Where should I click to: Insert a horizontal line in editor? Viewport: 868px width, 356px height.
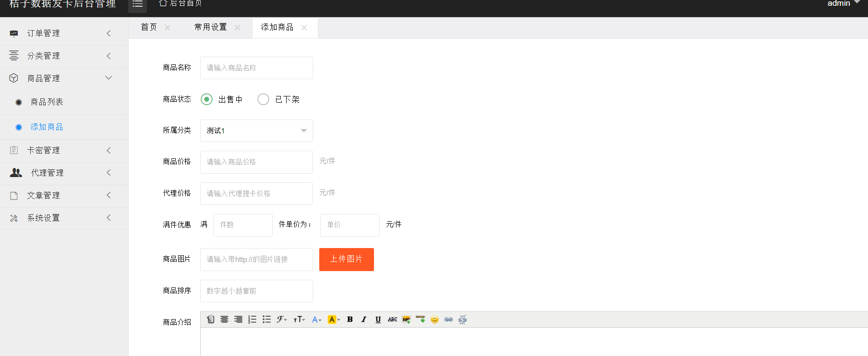pyautogui.click(x=421, y=320)
